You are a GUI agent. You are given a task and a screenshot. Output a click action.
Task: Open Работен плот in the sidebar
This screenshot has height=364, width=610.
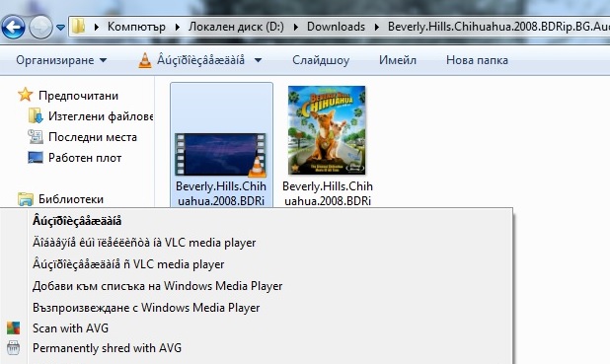85,158
